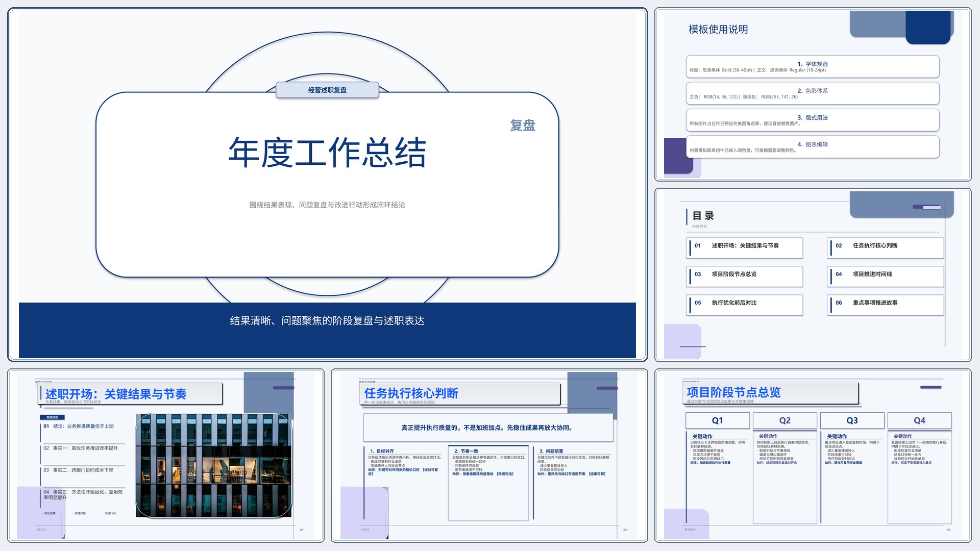Choose contents entry 05 执行优化前后对比
980x551 pixels.
coord(745,305)
